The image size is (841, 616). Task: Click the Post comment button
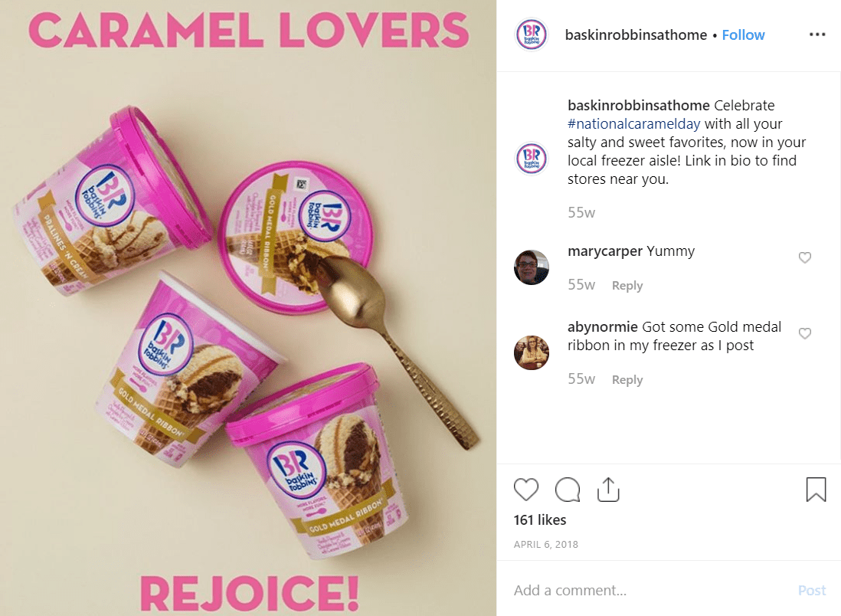811,590
